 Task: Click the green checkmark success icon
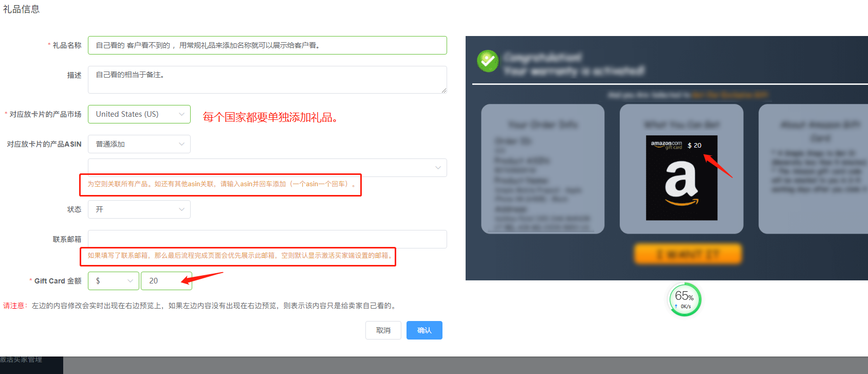[x=487, y=61]
